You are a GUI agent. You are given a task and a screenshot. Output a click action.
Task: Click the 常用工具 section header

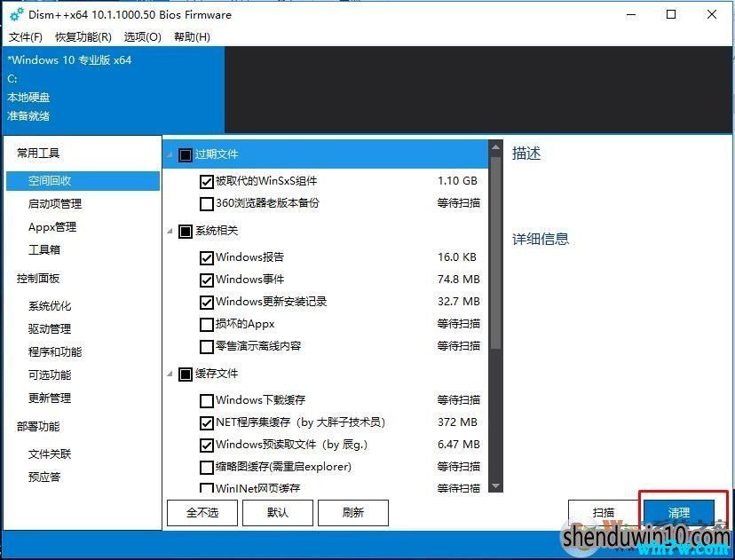[x=38, y=154]
